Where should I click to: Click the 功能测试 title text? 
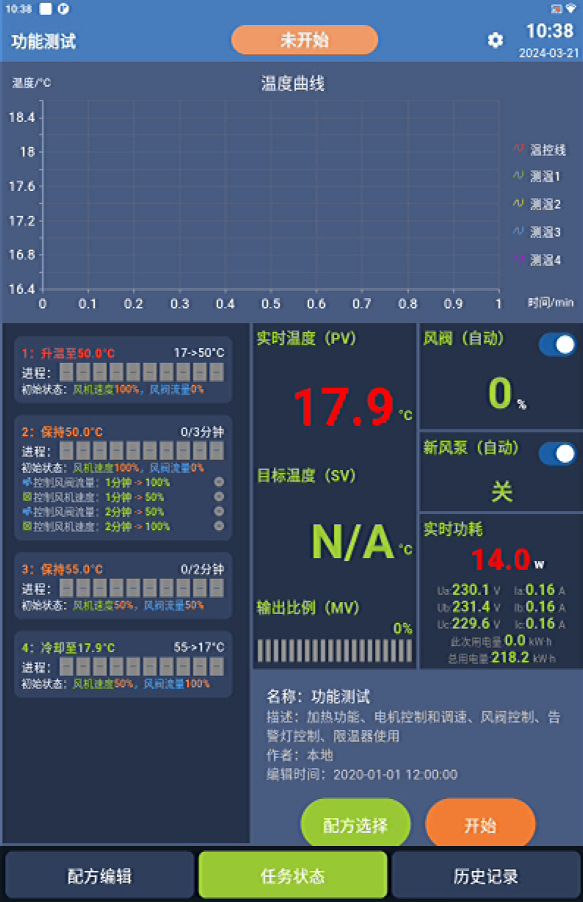click(43, 41)
